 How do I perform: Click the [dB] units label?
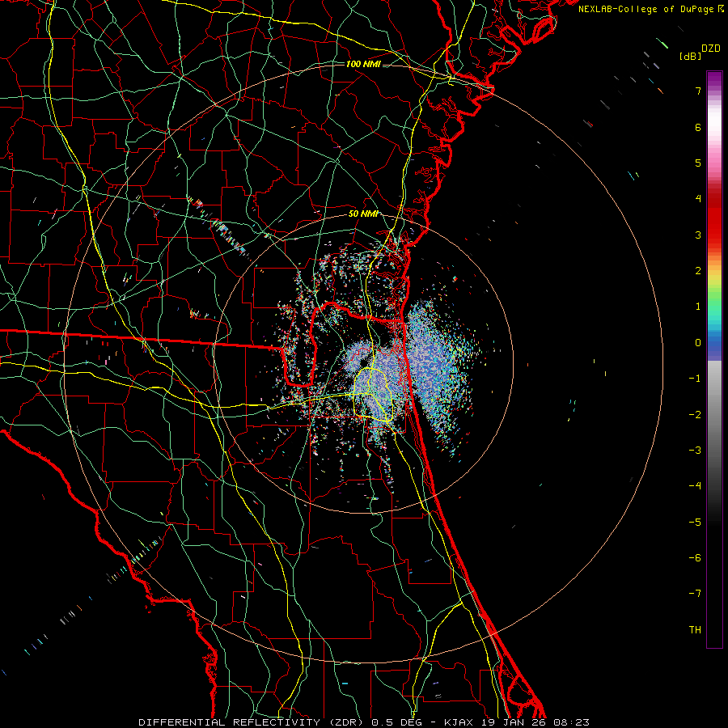tap(691, 56)
